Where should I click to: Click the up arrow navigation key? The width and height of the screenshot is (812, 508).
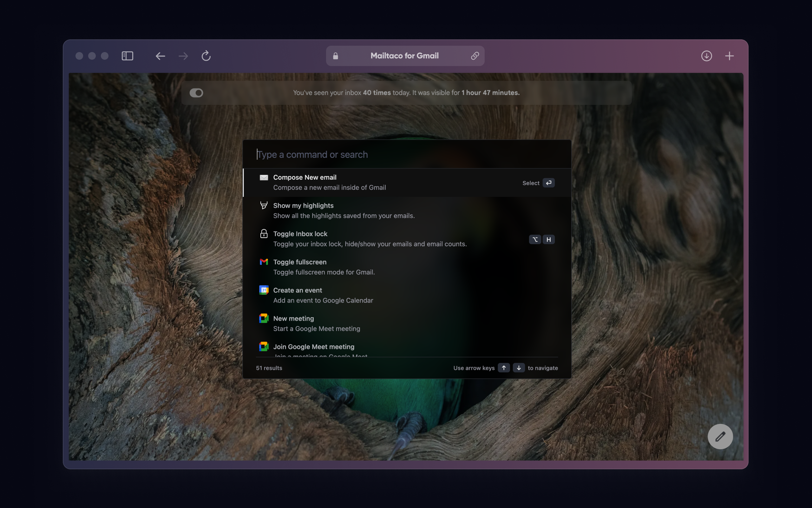[x=504, y=368]
